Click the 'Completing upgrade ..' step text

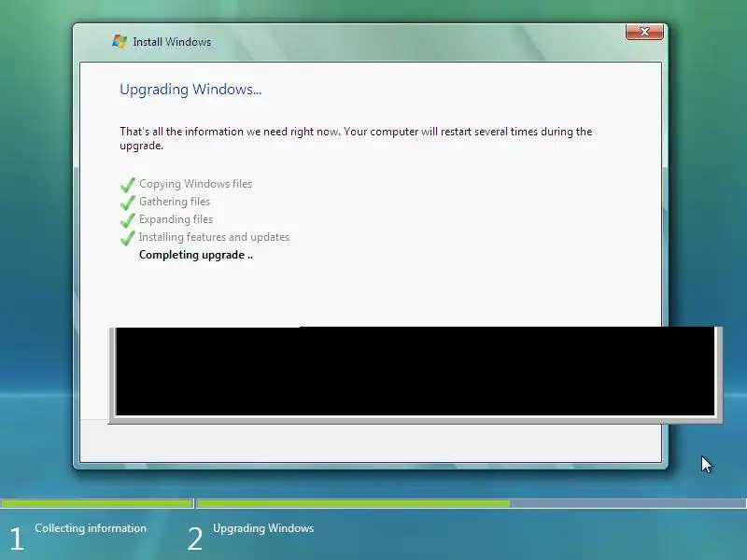(x=196, y=255)
